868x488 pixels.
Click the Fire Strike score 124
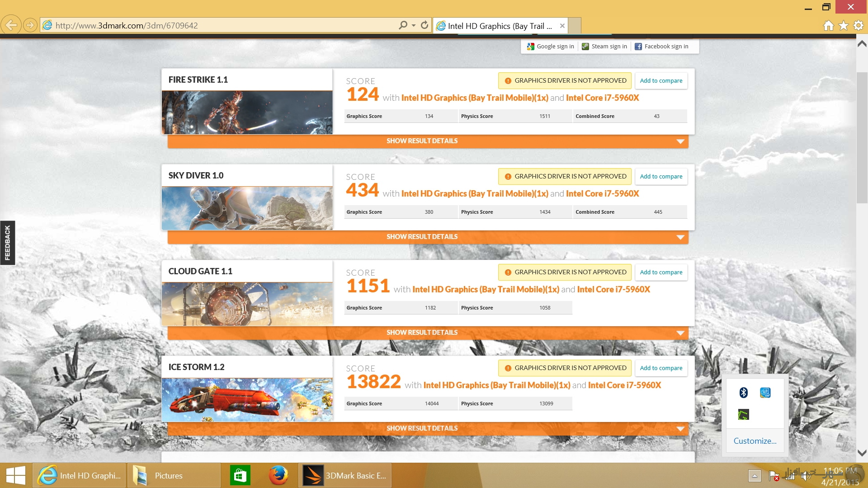click(x=363, y=94)
